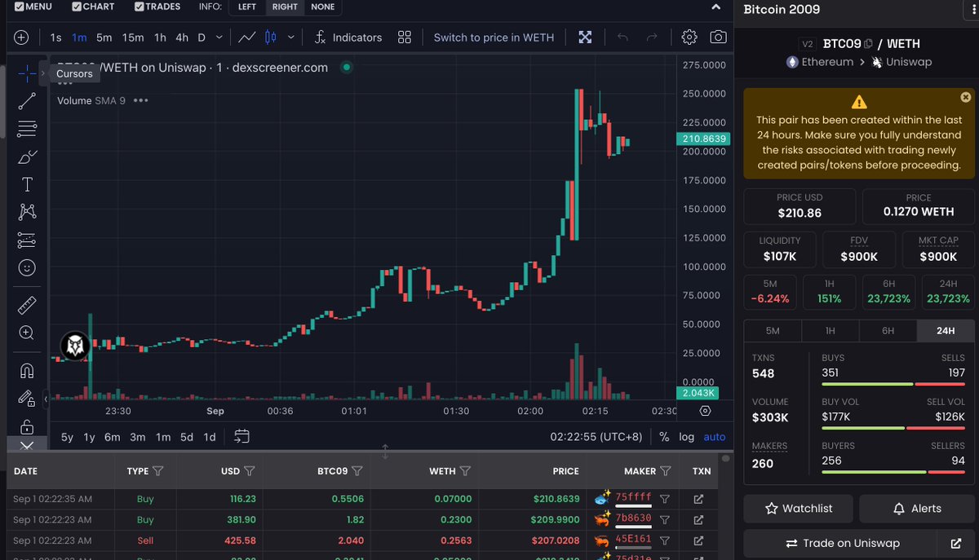The width and height of the screenshot is (979, 560).
Task: Filter trades by WETH column
Action: pyautogui.click(x=465, y=471)
